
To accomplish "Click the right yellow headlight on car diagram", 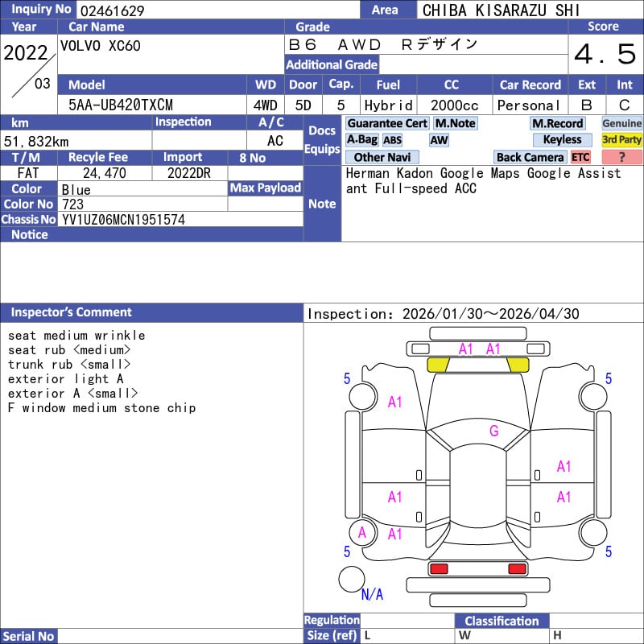I will pos(517,365).
